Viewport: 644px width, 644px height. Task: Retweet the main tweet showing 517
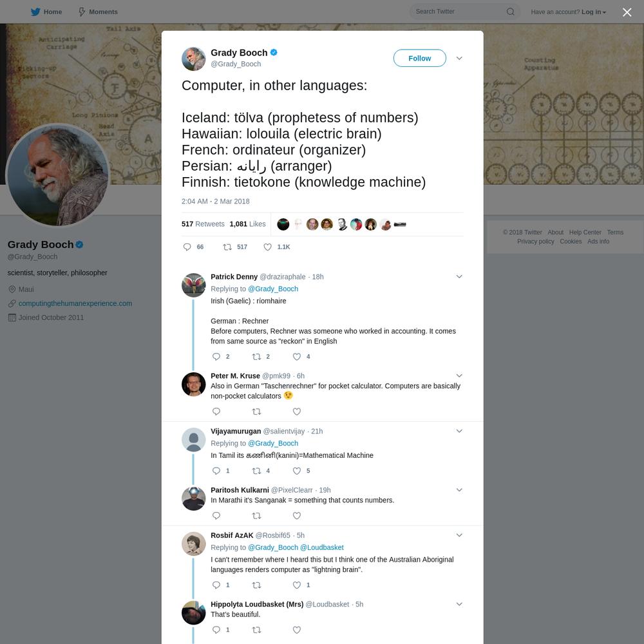tap(227, 247)
